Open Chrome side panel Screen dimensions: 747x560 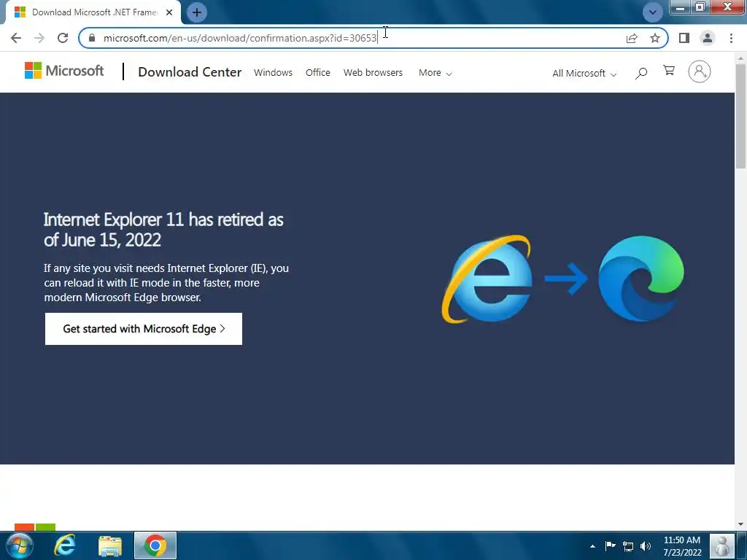click(684, 38)
